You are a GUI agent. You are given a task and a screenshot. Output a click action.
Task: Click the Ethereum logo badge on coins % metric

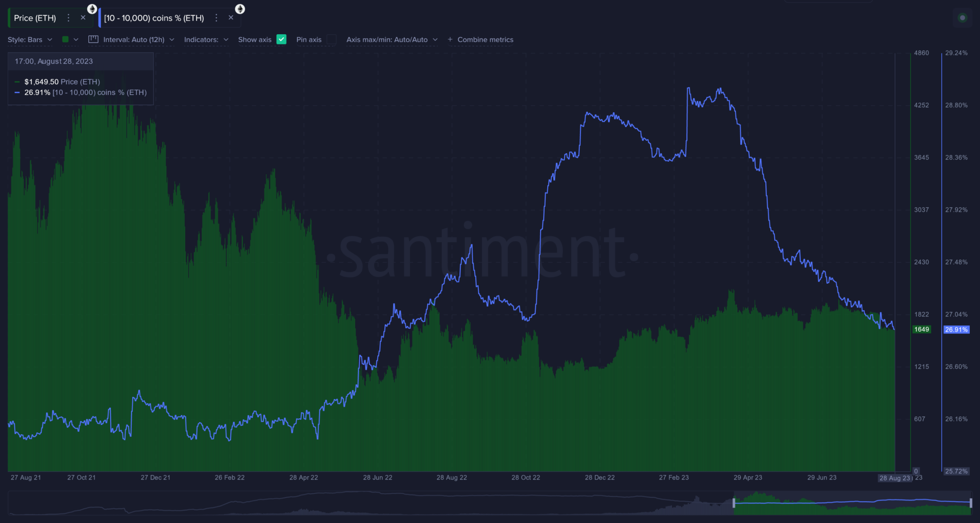(239, 9)
